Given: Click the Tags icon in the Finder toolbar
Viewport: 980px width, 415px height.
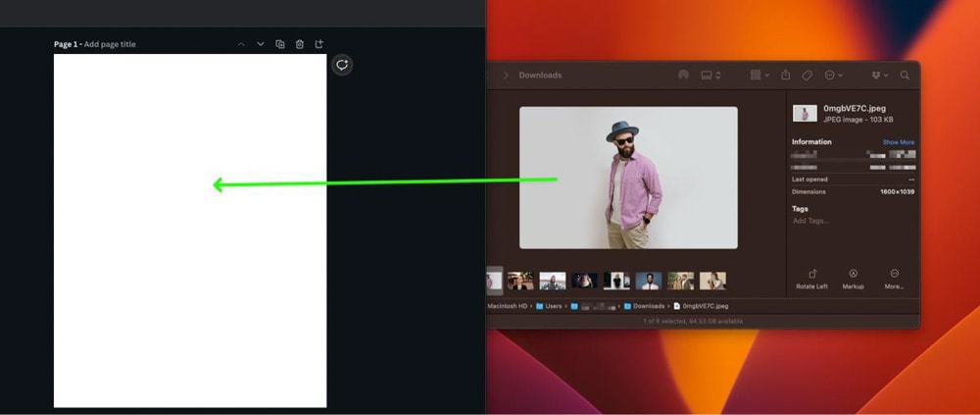Looking at the screenshot, I should 807,76.
